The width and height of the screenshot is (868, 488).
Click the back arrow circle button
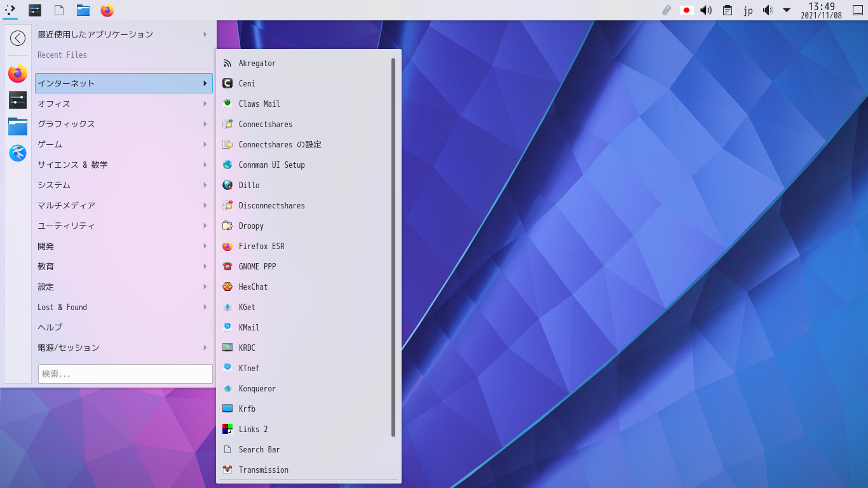point(18,38)
